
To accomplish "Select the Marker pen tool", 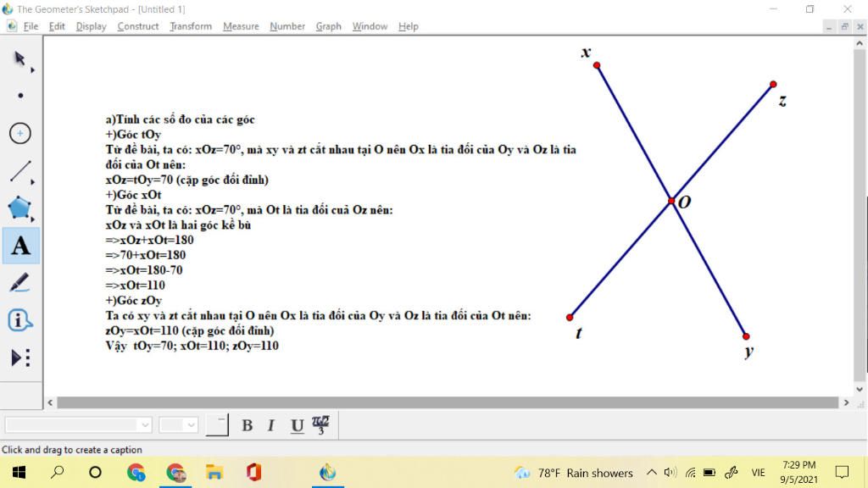I will 20,283.
